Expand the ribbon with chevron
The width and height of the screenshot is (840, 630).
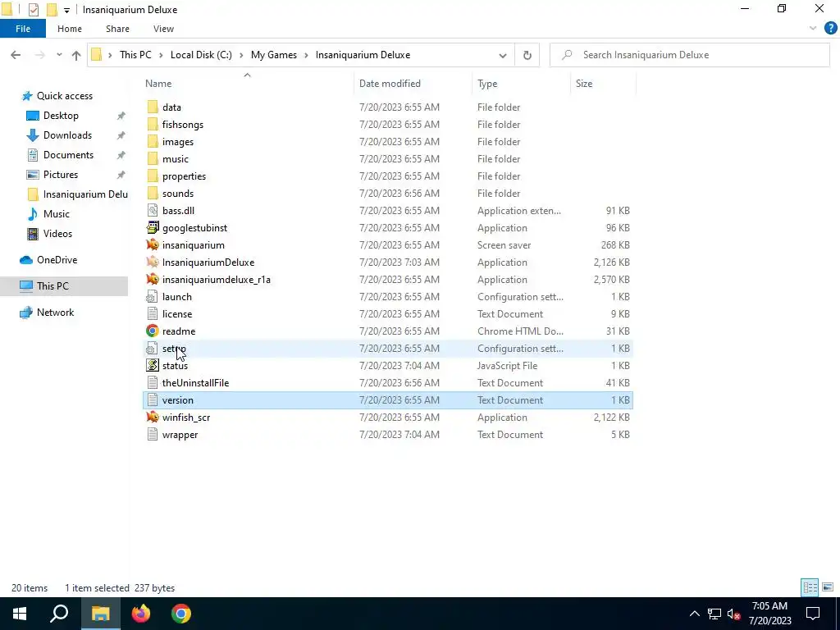coord(813,29)
